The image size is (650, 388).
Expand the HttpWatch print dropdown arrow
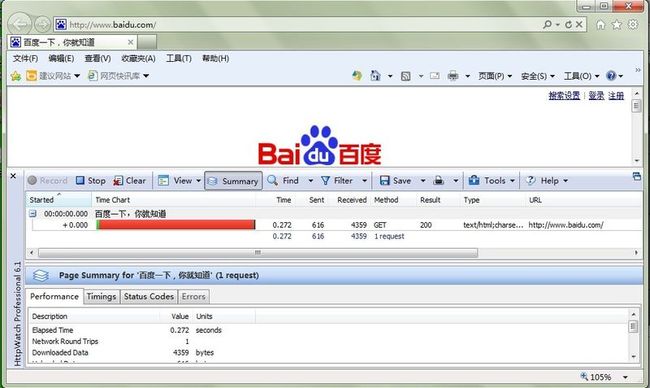(456, 181)
